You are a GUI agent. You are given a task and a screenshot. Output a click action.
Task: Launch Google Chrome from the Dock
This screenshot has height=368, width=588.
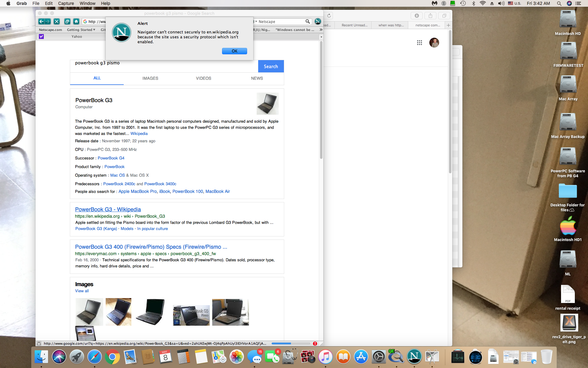[x=112, y=357]
